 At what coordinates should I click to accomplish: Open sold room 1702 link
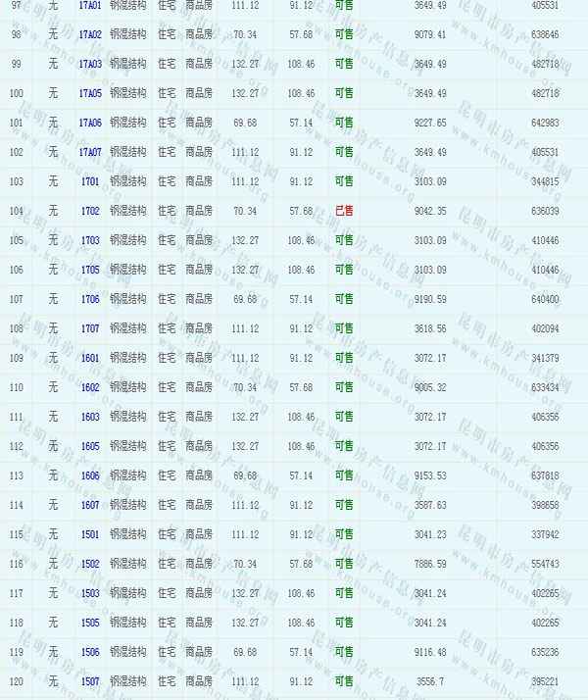(x=90, y=212)
